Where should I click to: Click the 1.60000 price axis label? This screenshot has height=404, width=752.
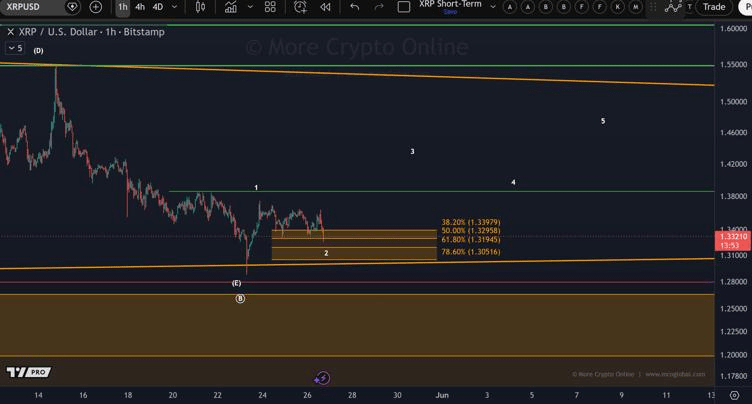[733, 29]
